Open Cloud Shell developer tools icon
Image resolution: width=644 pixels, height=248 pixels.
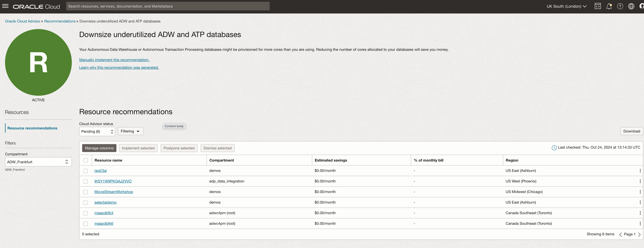598,6
